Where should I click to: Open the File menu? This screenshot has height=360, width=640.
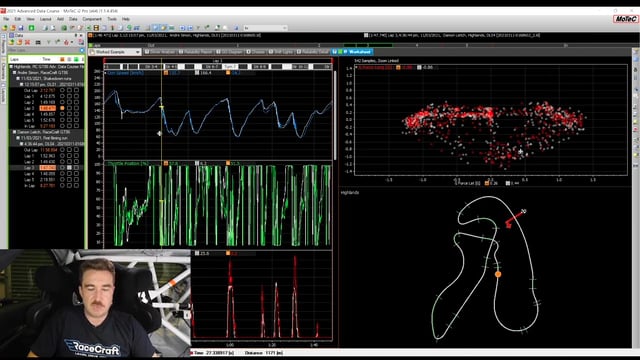pyautogui.click(x=6, y=19)
